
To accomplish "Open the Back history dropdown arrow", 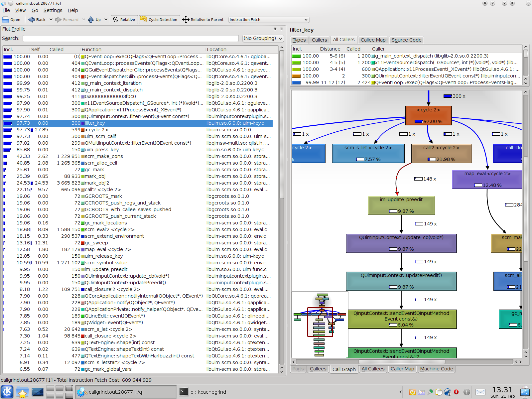I will click(51, 20).
